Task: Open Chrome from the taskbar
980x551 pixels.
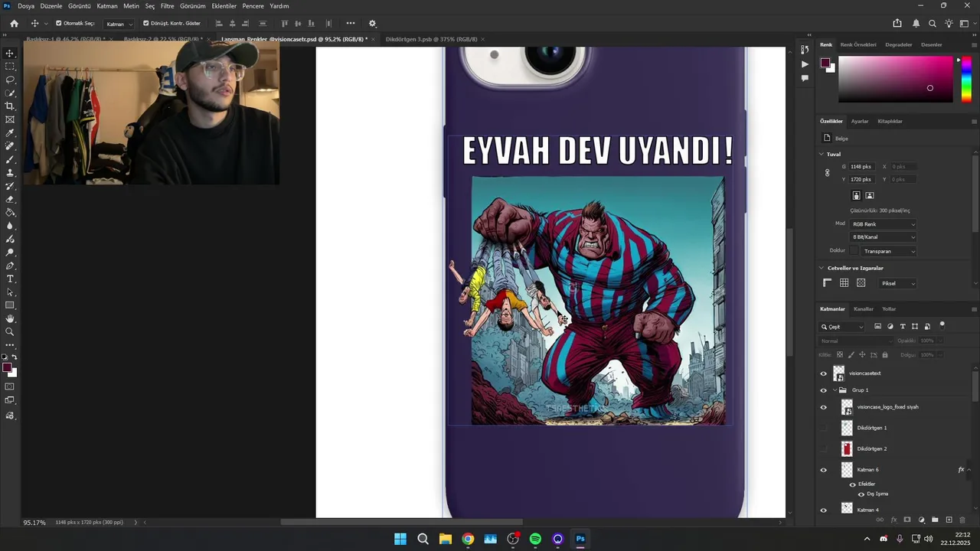Action: coord(468,539)
